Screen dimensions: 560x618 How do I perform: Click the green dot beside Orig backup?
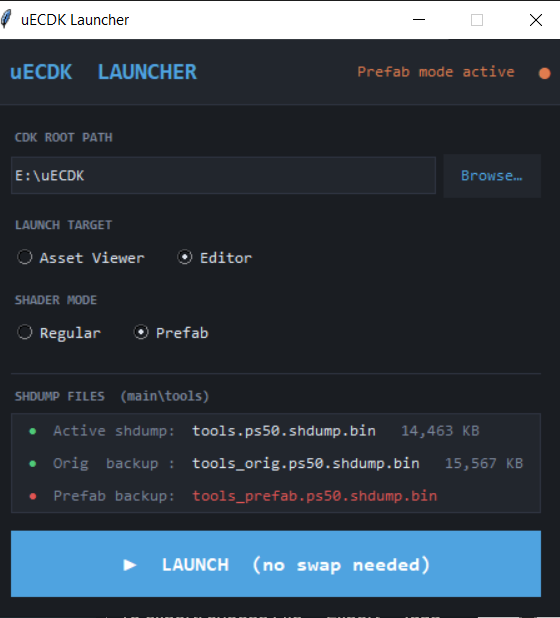pyautogui.click(x=33, y=464)
